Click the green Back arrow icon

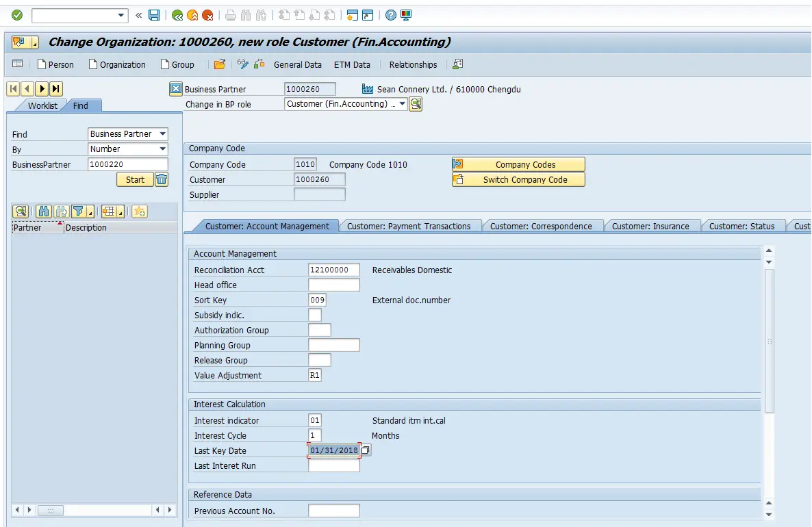coord(177,16)
